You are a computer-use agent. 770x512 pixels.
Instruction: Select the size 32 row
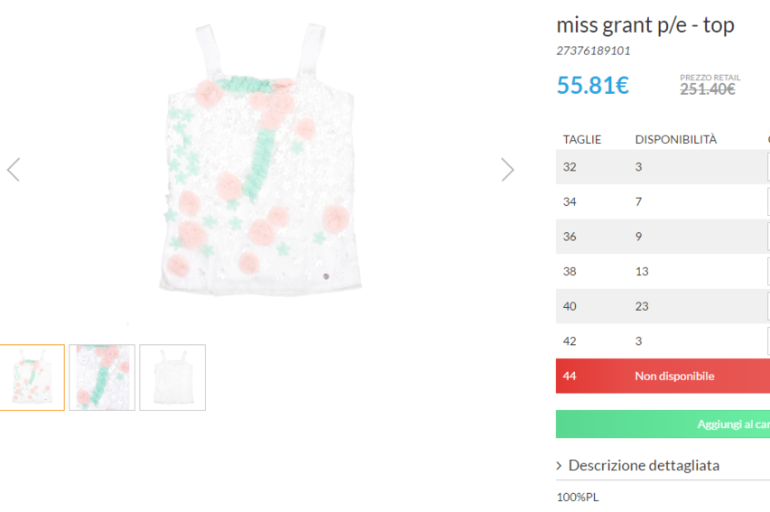click(x=660, y=167)
